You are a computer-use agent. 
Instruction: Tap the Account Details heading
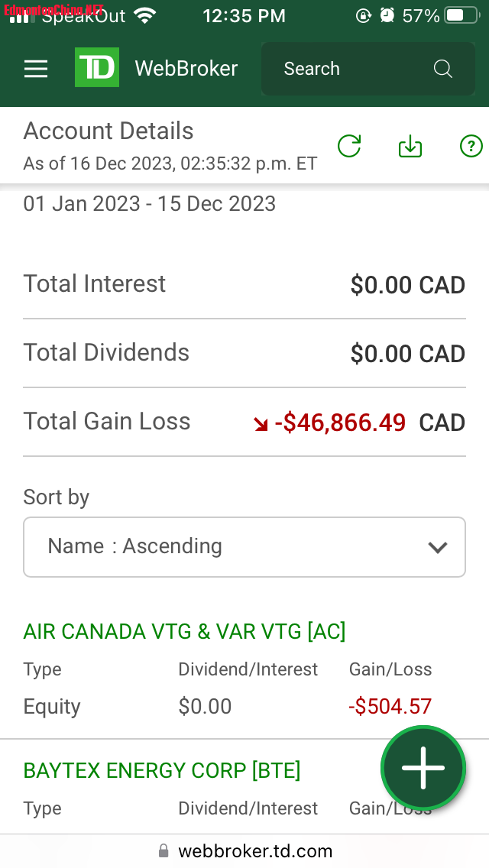pyautogui.click(x=108, y=131)
